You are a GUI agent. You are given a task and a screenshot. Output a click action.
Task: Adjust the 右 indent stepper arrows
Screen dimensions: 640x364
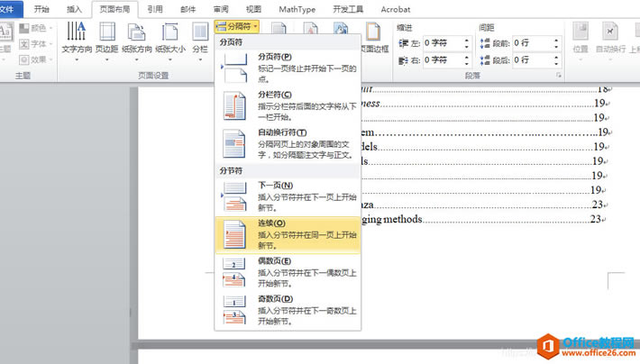pos(467,60)
